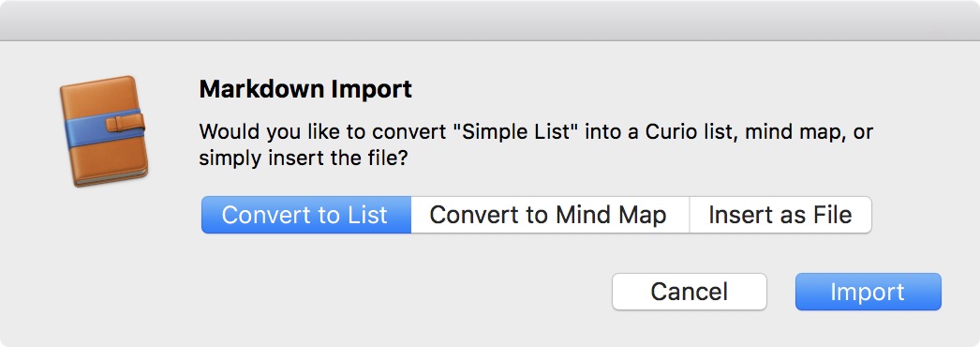Click the "Would you like to convert" text
Viewport: 980px width, 347px height.
point(322,132)
